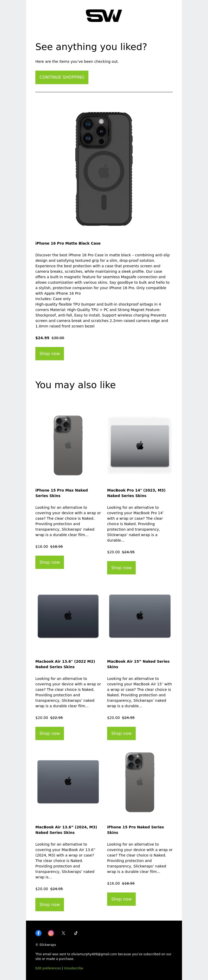Open the iPhone 15 Pro Max skin image

[68, 445]
